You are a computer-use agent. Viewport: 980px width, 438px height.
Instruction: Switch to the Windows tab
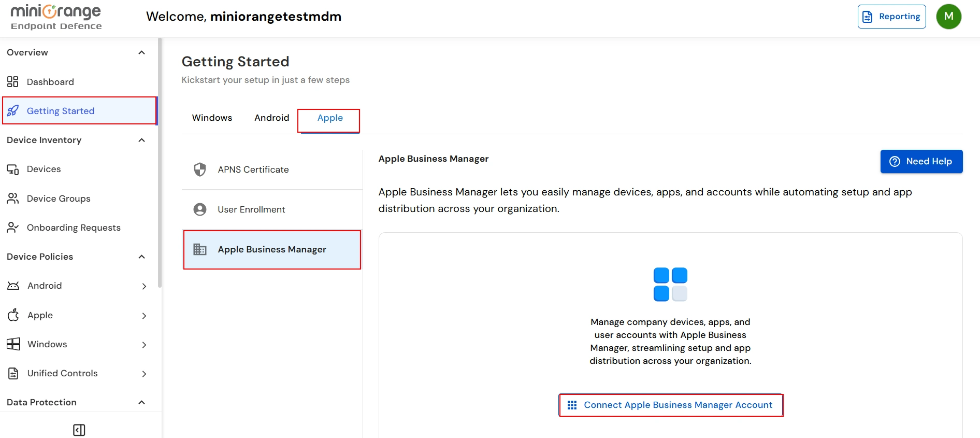click(x=212, y=118)
